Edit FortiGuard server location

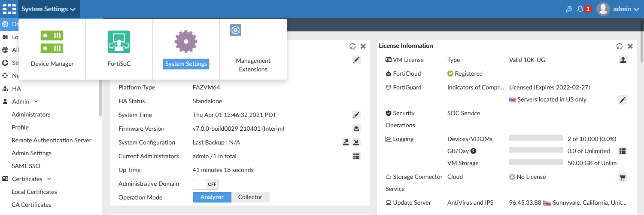pos(623,100)
